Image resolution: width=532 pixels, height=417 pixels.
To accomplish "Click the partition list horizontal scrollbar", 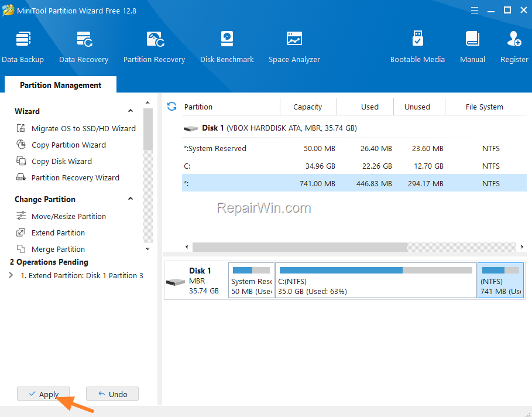I will click(x=300, y=247).
